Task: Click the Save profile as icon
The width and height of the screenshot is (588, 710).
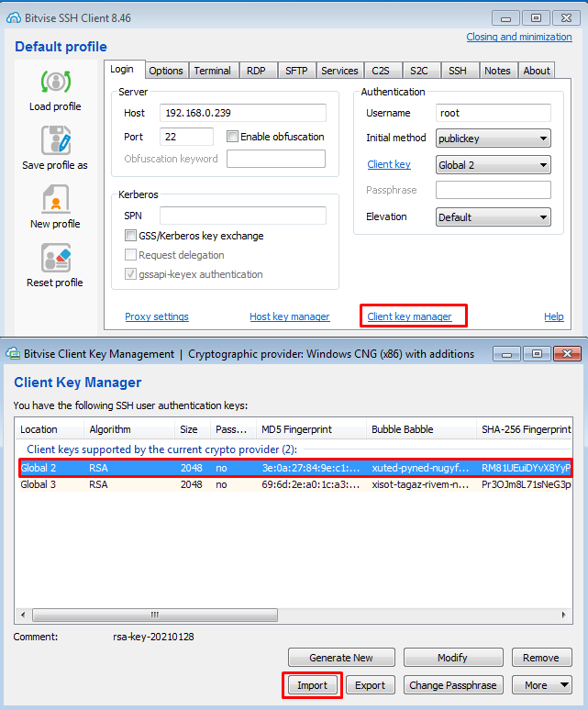Action: 56,140
